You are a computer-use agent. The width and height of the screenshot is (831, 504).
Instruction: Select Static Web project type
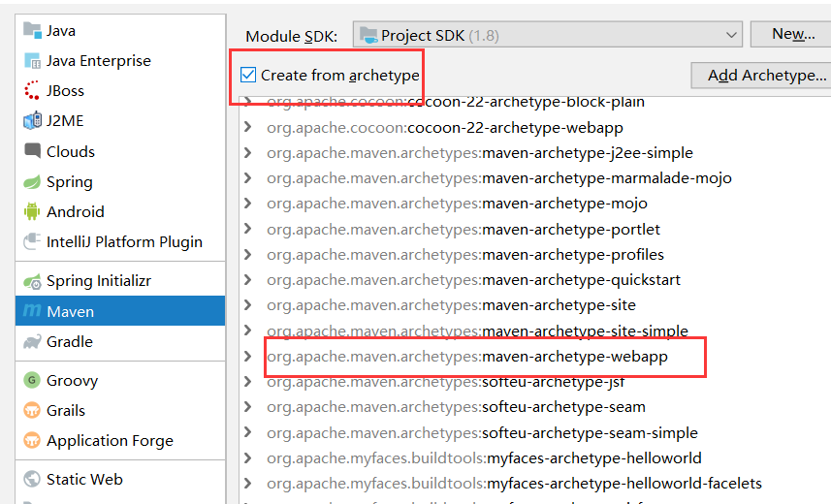point(120,479)
